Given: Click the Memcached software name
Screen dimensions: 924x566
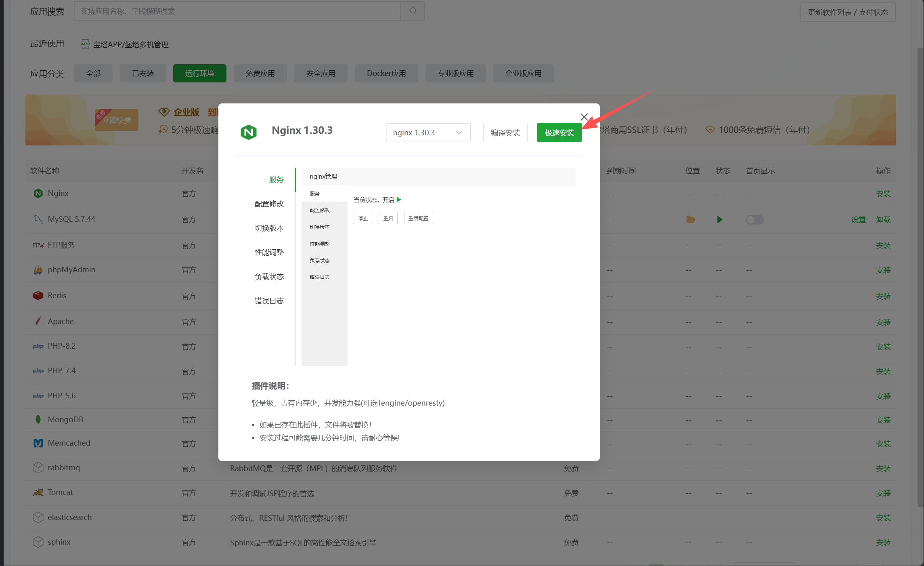Looking at the screenshot, I should (69, 443).
